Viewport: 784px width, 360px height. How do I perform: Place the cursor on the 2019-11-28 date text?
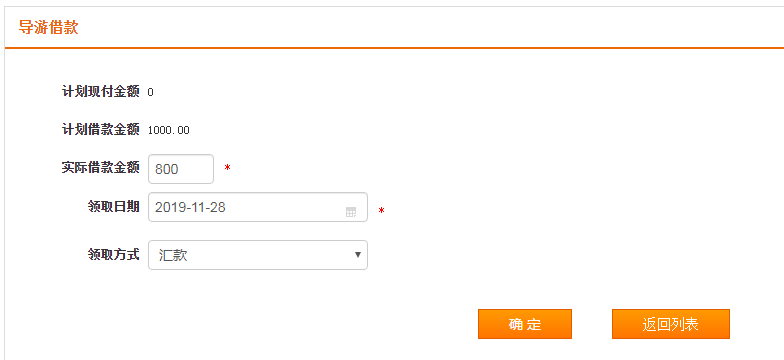[190, 208]
